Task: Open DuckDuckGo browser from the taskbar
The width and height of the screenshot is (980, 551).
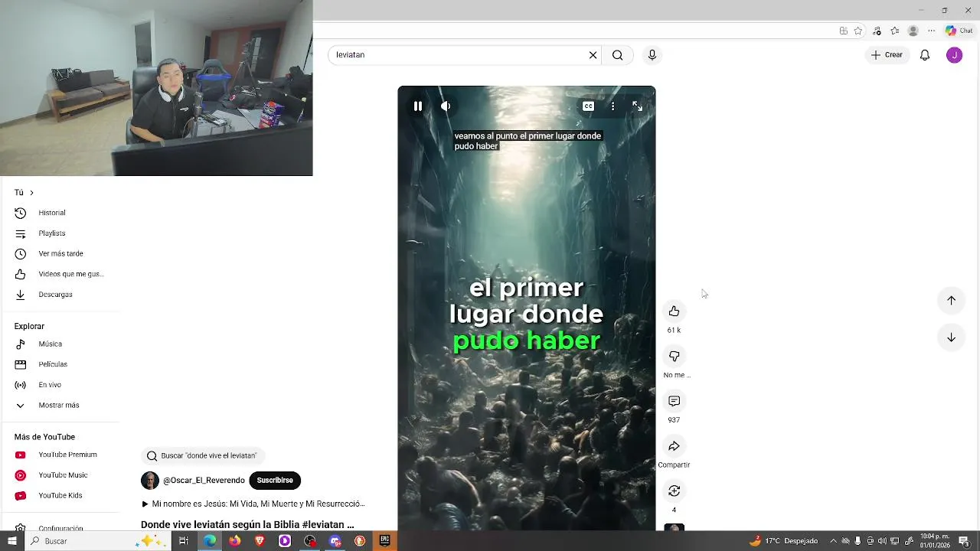Action: click(x=360, y=541)
